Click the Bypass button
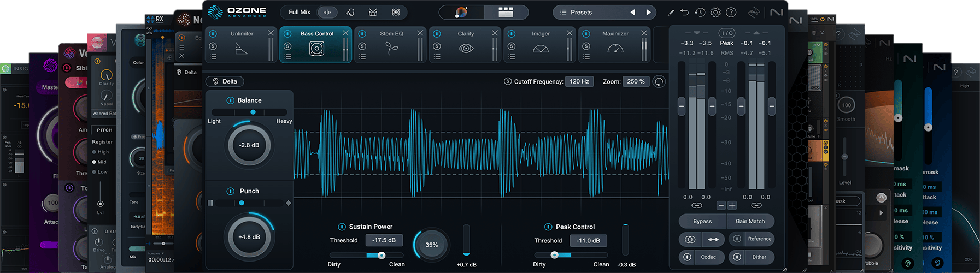Screen dimensions: 980x273 tap(702, 221)
